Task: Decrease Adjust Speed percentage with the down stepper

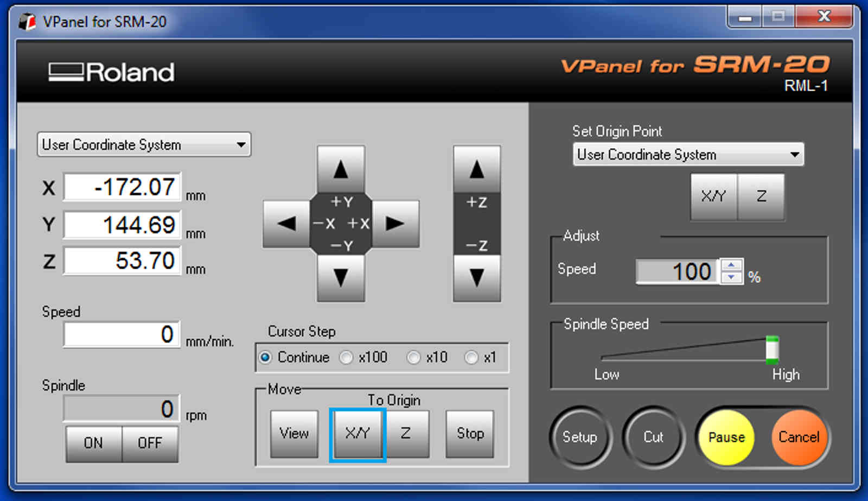Action: [x=732, y=277]
